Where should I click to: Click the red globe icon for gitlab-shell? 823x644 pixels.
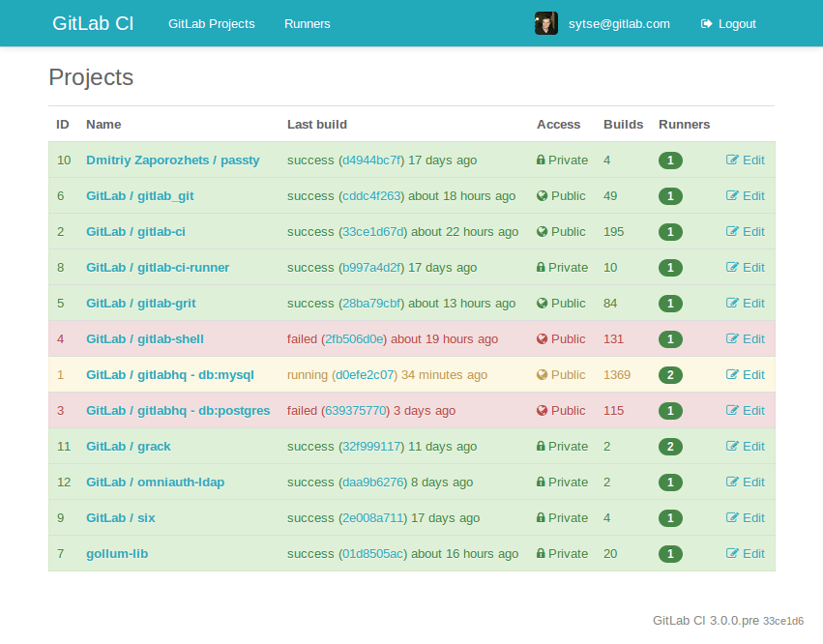pyautogui.click(x=542, y=339)
